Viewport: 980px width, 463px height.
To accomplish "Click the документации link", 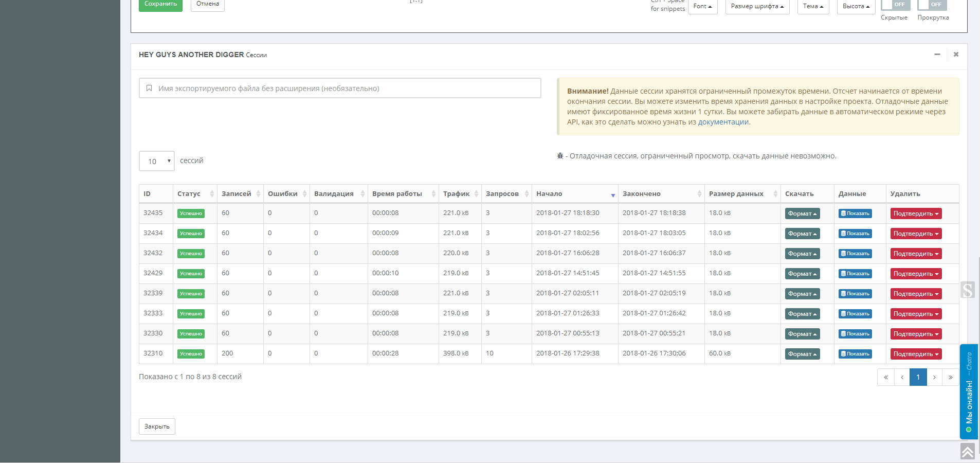I will point(723,122).
